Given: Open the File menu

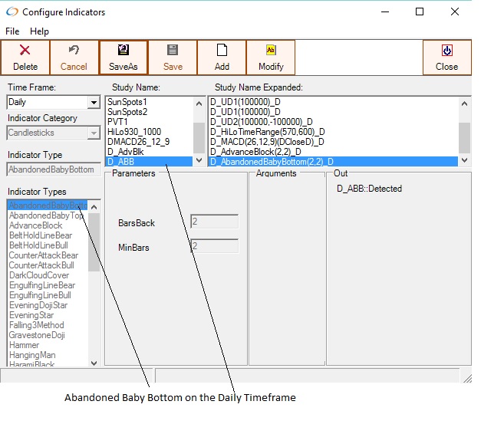Looking at the screenshot, I should coord(12,31).
